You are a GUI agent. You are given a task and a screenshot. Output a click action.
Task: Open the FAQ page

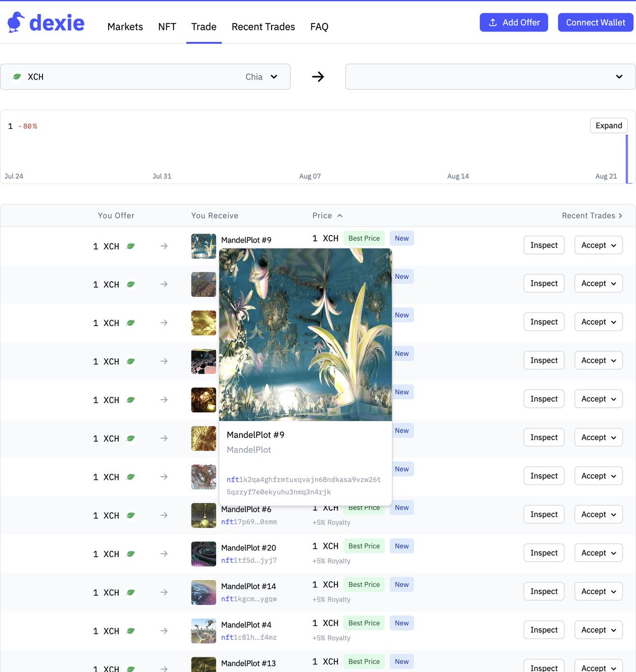pyautogui.click(x=319, y=26)
